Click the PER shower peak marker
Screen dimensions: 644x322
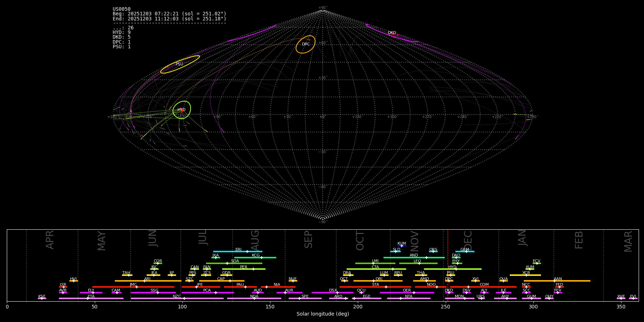click(253, 269)
